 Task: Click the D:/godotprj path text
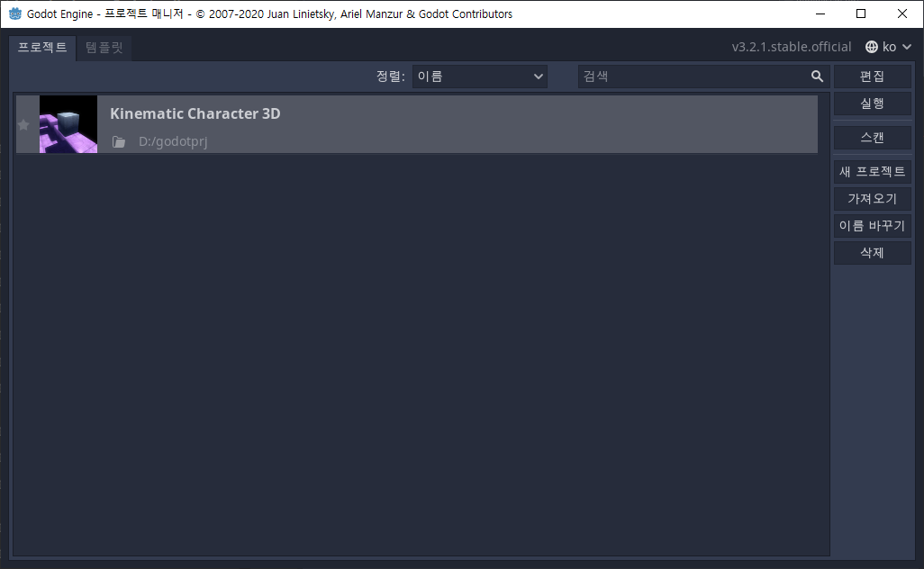[173, 142]
